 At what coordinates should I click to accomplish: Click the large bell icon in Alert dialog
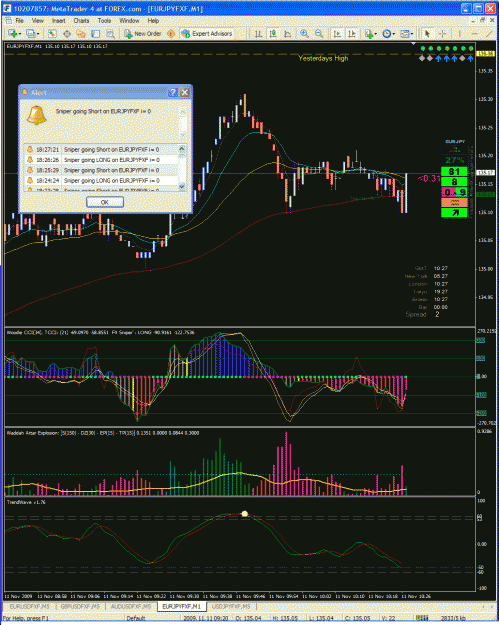point(37,116)
